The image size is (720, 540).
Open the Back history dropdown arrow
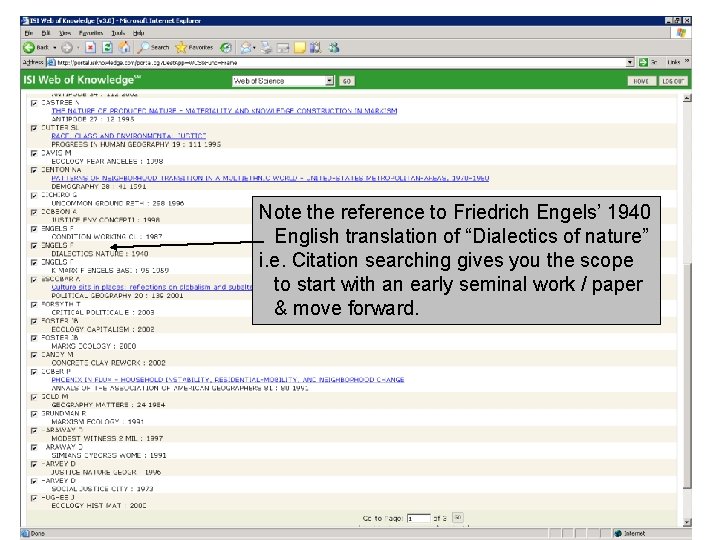pos(55,47)
